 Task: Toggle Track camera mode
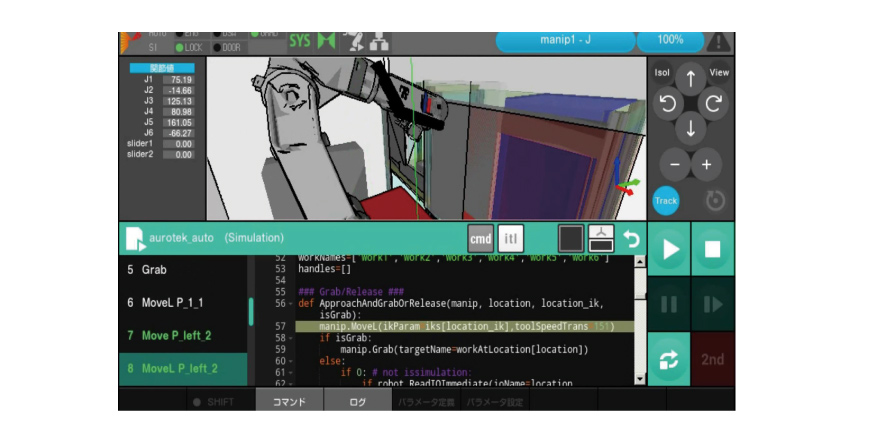point(666,200)
